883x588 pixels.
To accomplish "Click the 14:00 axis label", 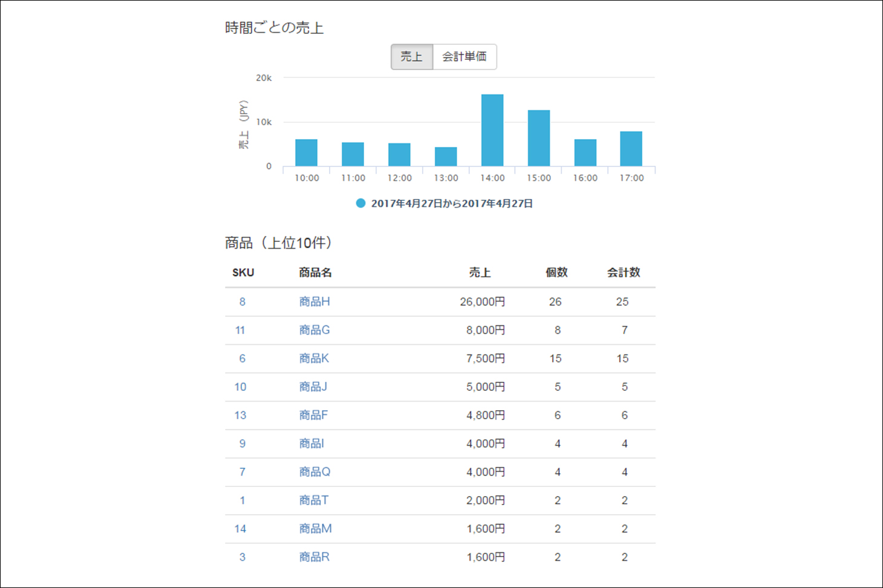I will click(x=492, y=178).
